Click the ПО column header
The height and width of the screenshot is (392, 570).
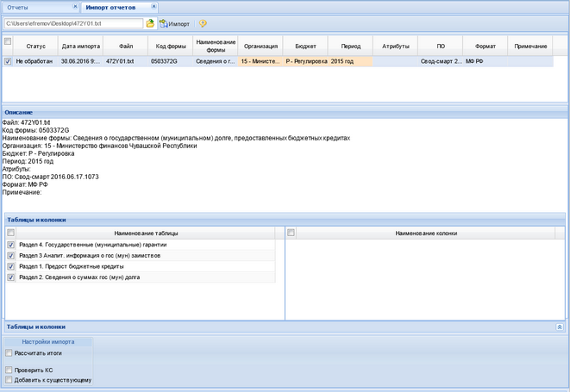pos(441,47)
